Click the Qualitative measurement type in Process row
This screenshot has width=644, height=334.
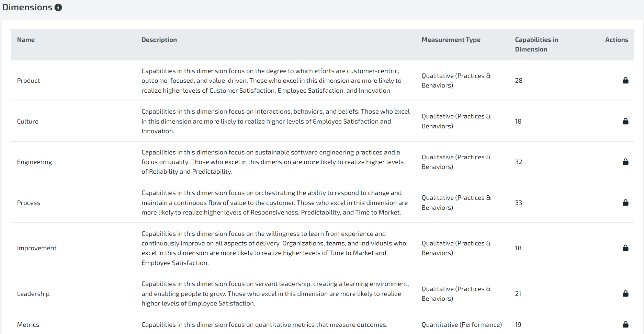click(x=456, y=203)
